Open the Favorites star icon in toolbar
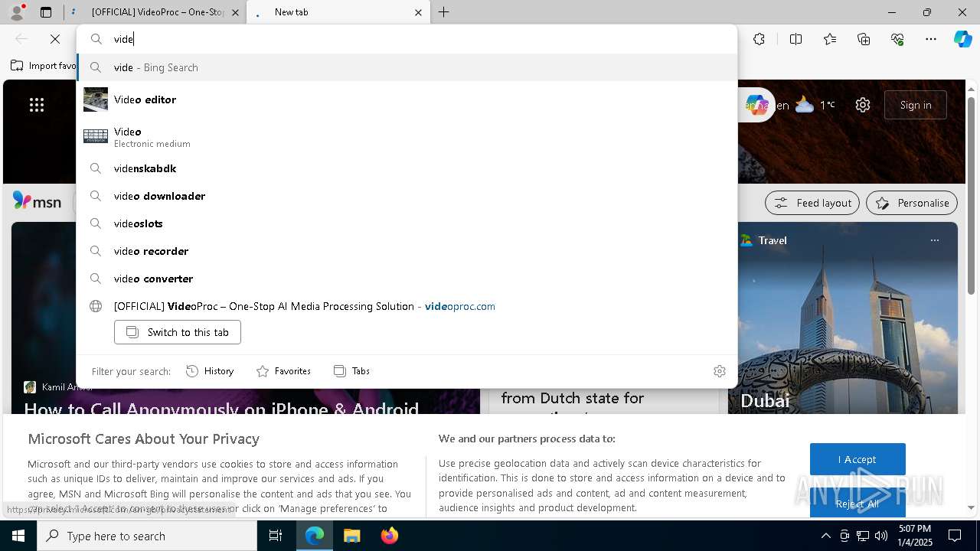This screenshot has width=980, height=551. pos(830,39)
